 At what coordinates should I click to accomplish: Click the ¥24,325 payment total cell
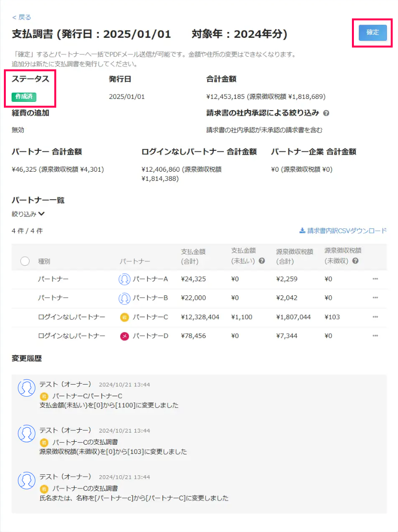193,279
